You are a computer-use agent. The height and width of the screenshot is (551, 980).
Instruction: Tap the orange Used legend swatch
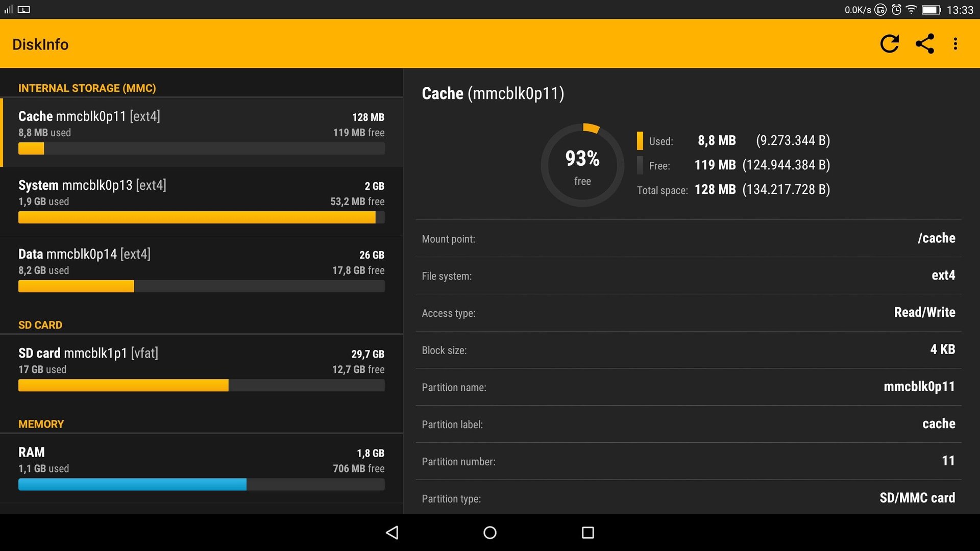click(x=640, y=141)
